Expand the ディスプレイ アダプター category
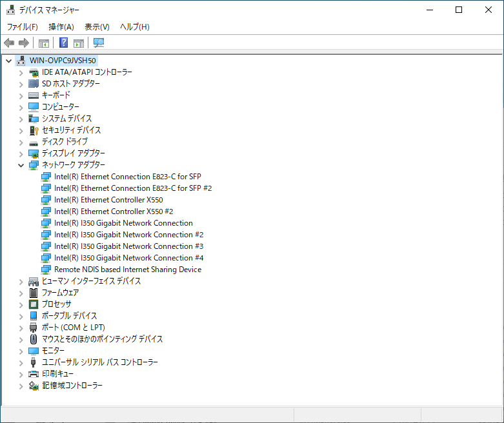The image size is (504, 423). tap(21, 153)
